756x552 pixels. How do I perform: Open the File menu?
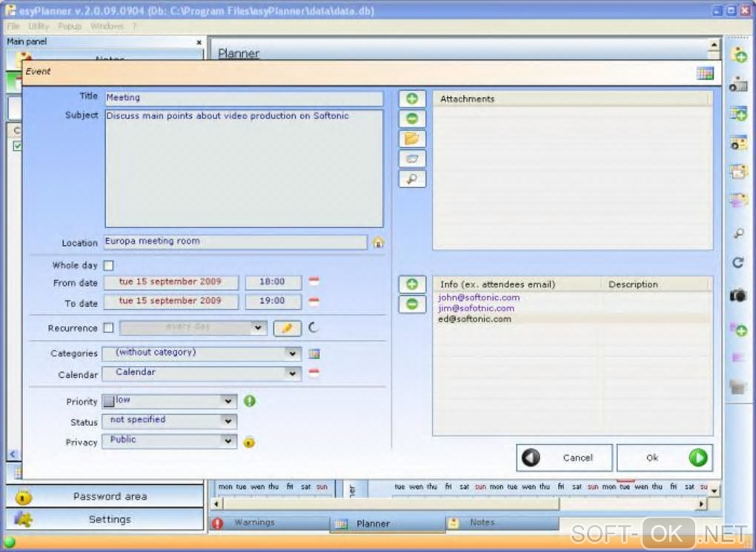(13, 26)
